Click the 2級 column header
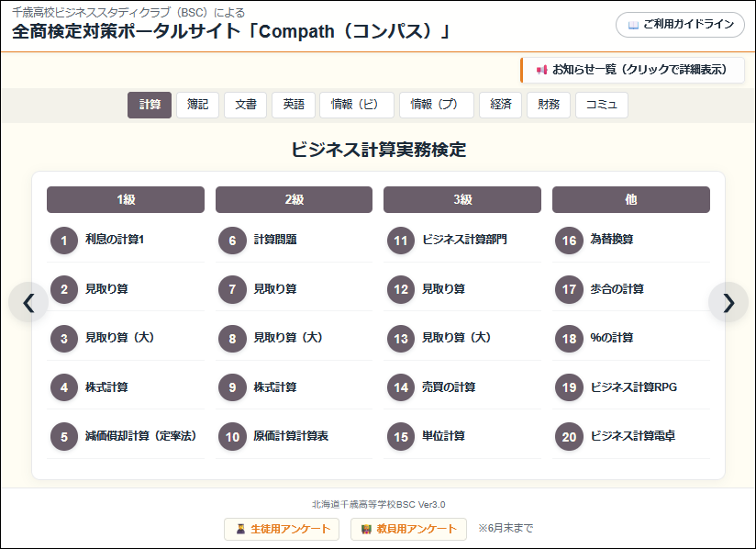 click(x=294, y=200)
